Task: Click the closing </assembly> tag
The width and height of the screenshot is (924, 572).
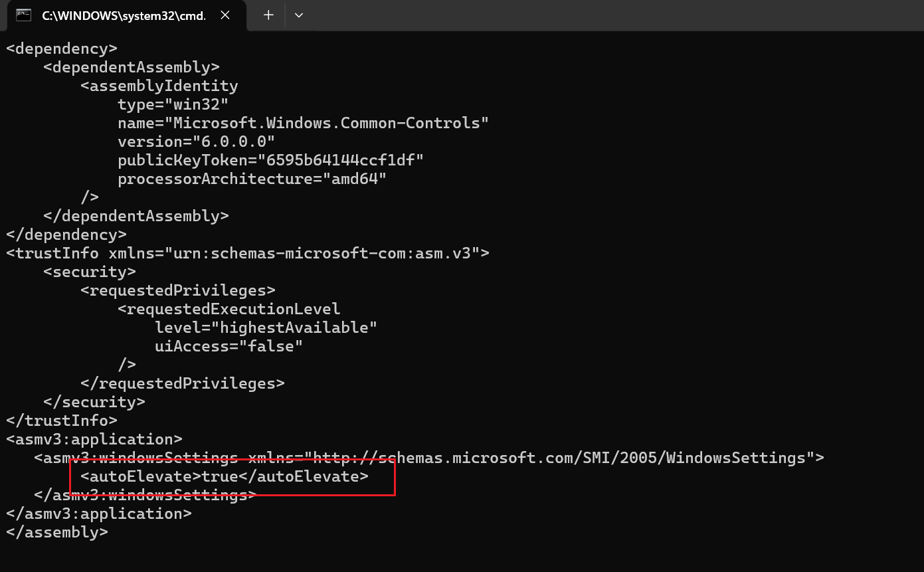Action: [56, 532]
